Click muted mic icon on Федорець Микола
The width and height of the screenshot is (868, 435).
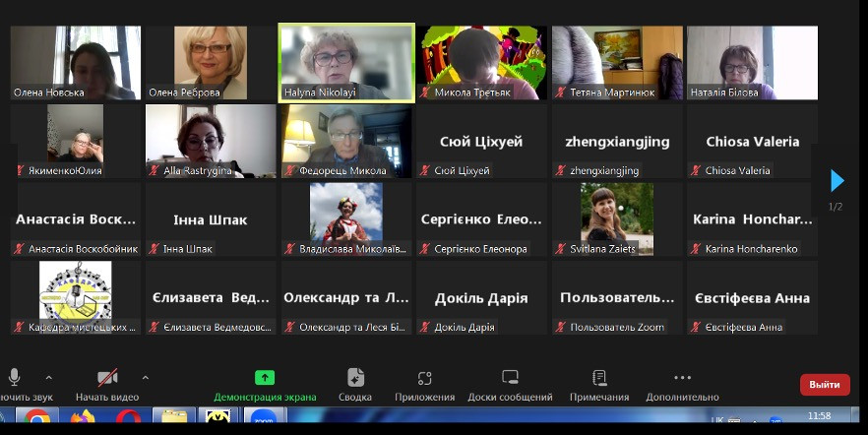click(290, 170)
